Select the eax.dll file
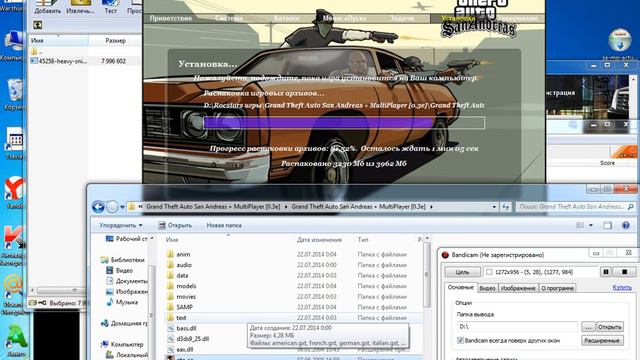This screenshot has width=640, height=360. (x=180, y=349)
